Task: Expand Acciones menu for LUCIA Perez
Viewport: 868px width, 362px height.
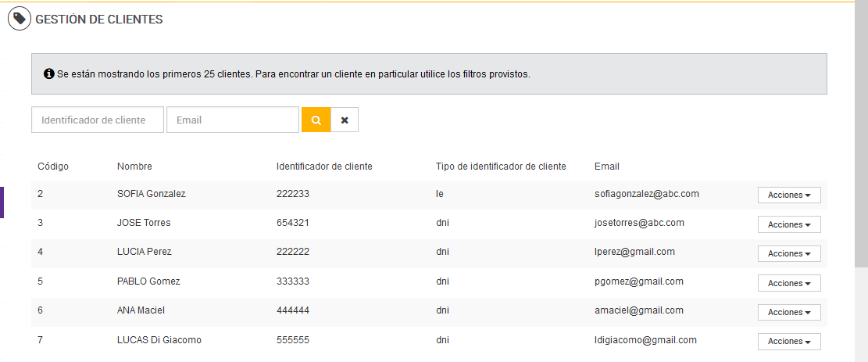Action: click(789, 253)
